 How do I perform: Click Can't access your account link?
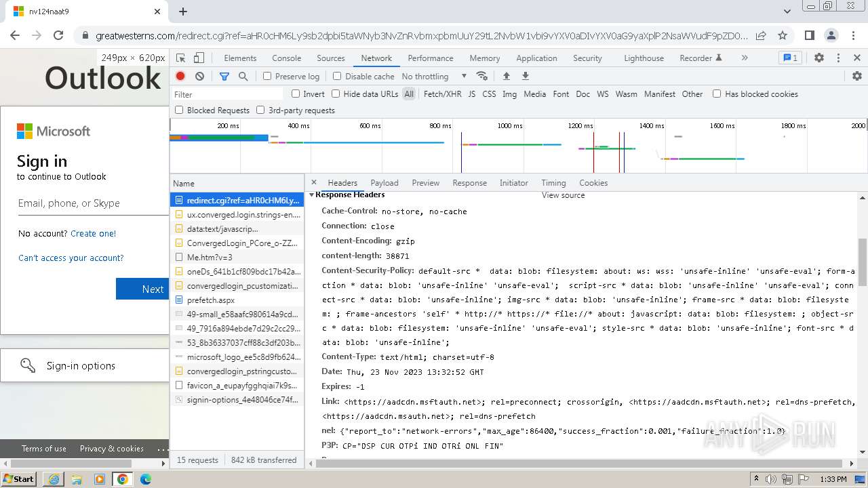(71, 258)
